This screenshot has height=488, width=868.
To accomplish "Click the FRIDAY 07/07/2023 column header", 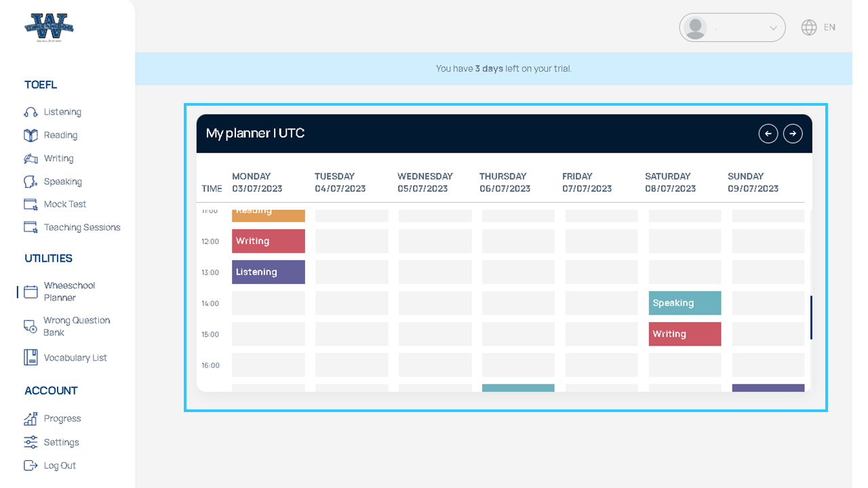I will [587, 182].
